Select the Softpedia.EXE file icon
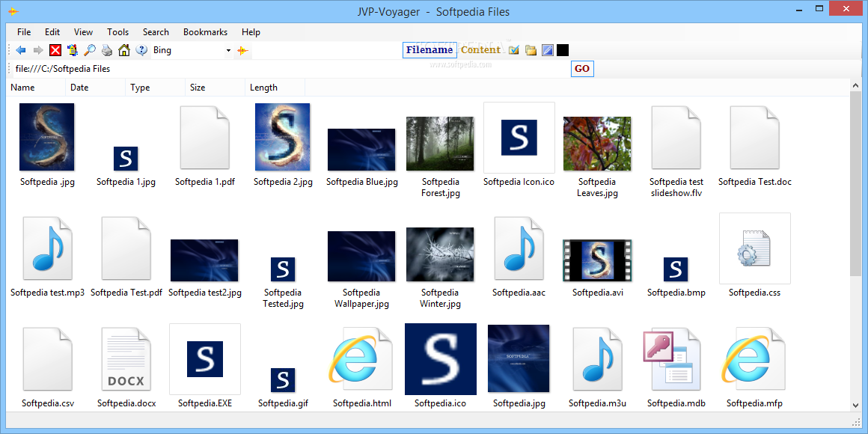 pos(205,358)
